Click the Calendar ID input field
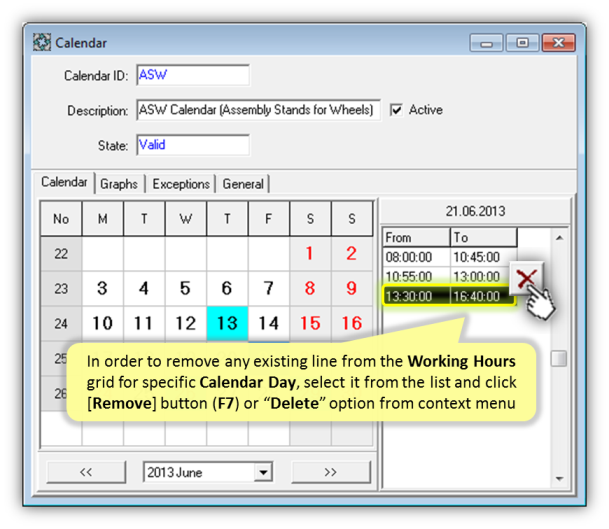 tap(192, 76)
